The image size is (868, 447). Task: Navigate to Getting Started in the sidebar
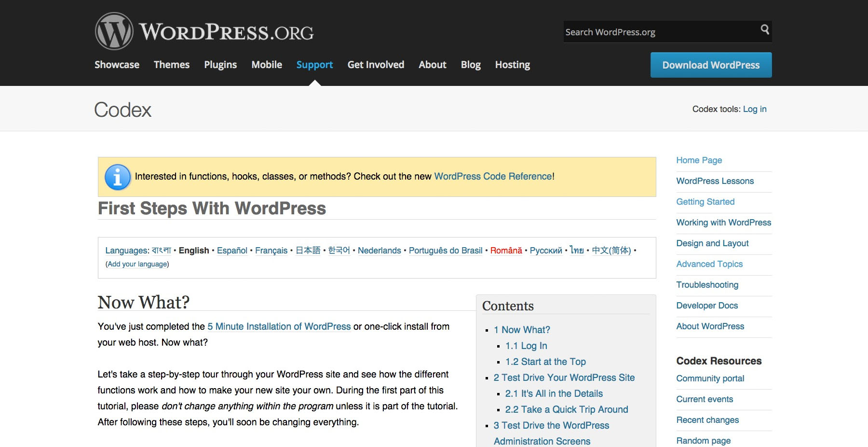click(705, 202)
